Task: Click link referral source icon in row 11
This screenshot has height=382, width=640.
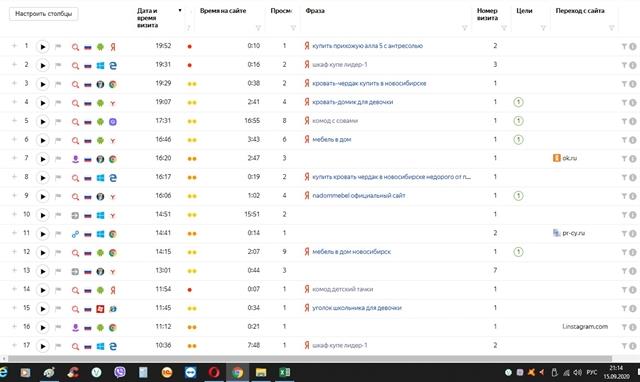Action: (75, 234)
